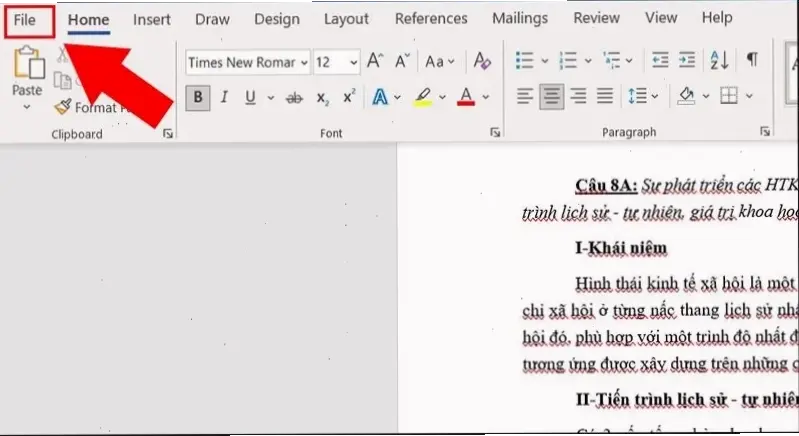This screenshot has height=436, width=799.
Task: Open the File tab
Action: [24, 20]
